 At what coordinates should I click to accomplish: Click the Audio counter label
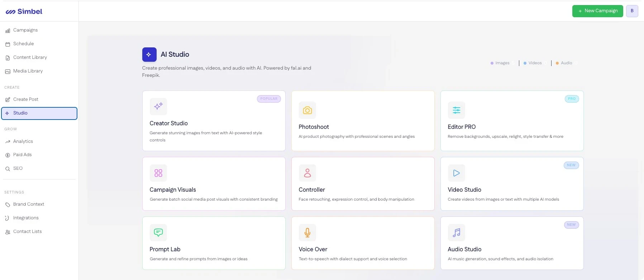tap(566, 63)
